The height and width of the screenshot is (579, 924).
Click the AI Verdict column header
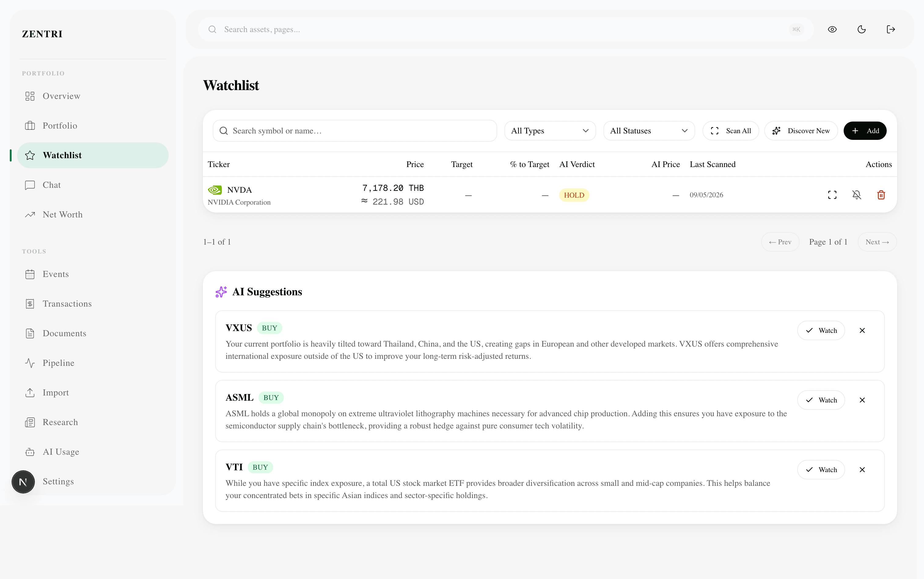[x=577, y=164]
